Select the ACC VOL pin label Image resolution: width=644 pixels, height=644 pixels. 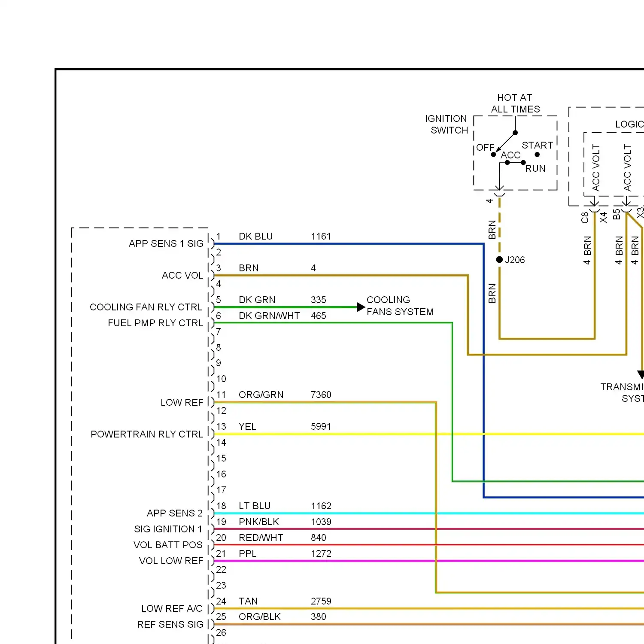(182, 275)
